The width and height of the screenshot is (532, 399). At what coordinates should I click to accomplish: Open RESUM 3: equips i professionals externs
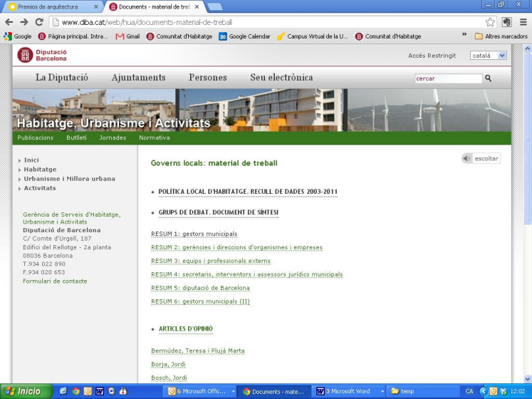[211, 261]
